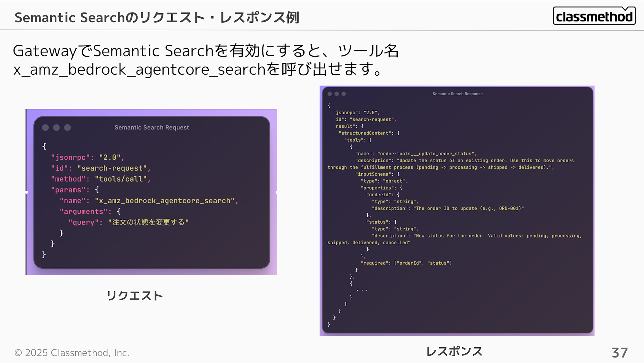The image size is (644, 363).
Task: Click the left edge handle of request image
Action: (x=26, y=192)
